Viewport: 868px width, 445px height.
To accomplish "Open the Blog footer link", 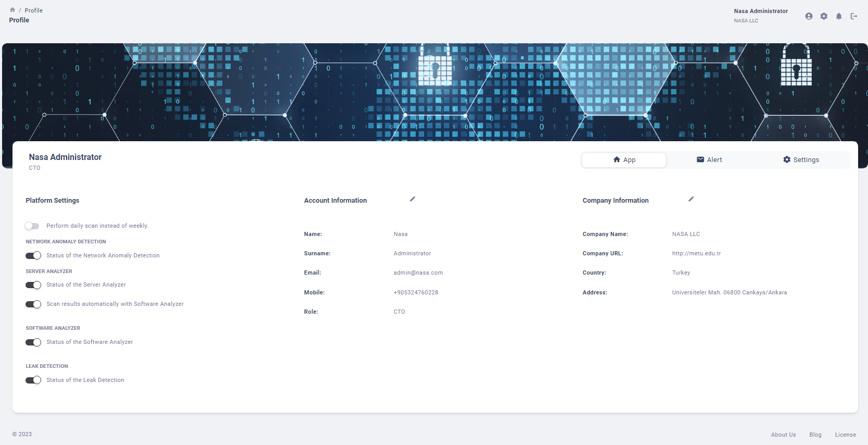I will [x=815, y=435].
